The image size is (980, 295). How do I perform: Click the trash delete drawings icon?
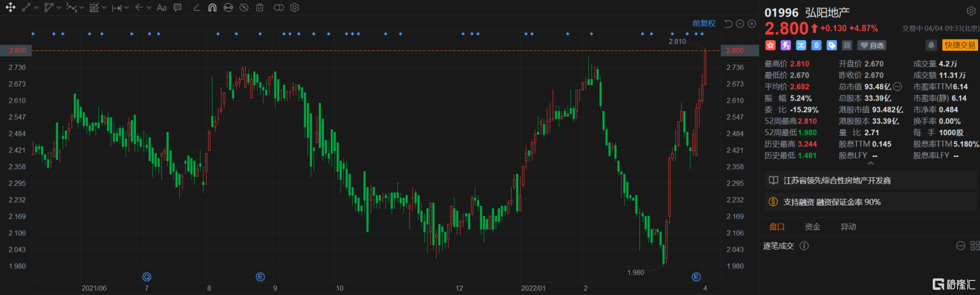tap(260, 8)
